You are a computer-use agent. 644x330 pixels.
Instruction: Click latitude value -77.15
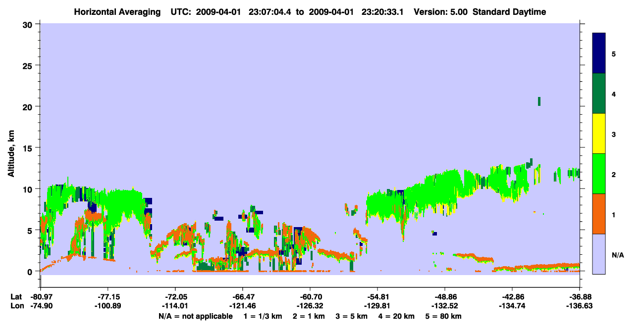coord(107,297)
